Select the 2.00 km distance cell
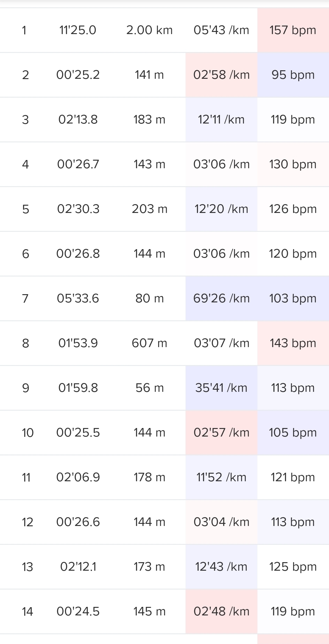This screenshot has height=644, width=329. coord(149,30)
